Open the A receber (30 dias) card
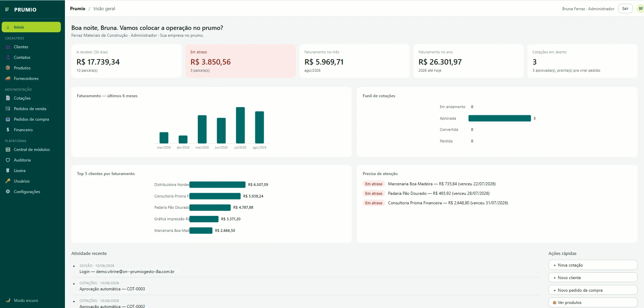The image size is (644, 308). tap(126, 61)
